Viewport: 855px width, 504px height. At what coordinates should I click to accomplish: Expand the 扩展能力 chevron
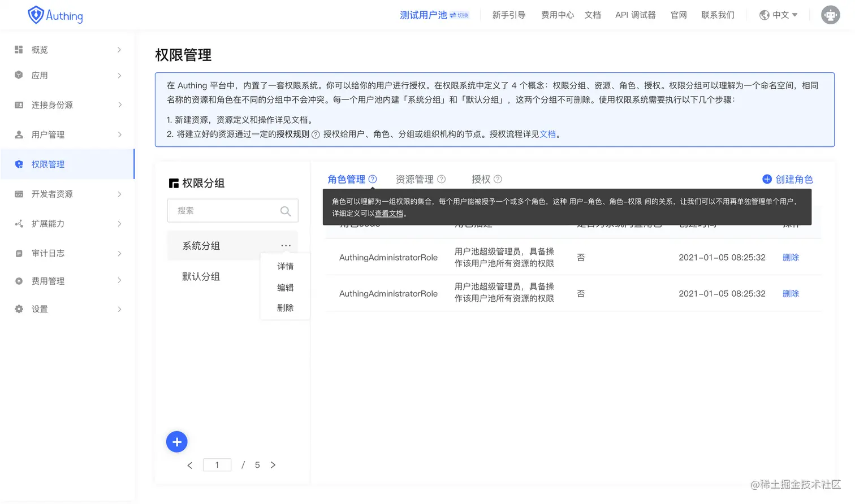click(x=119, y=224)
